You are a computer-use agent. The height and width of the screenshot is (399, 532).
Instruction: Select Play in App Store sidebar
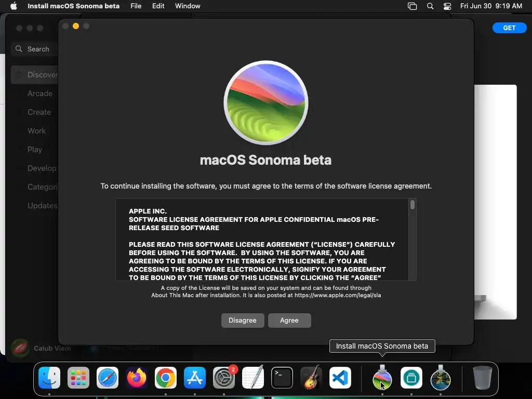tap(35, 149)
